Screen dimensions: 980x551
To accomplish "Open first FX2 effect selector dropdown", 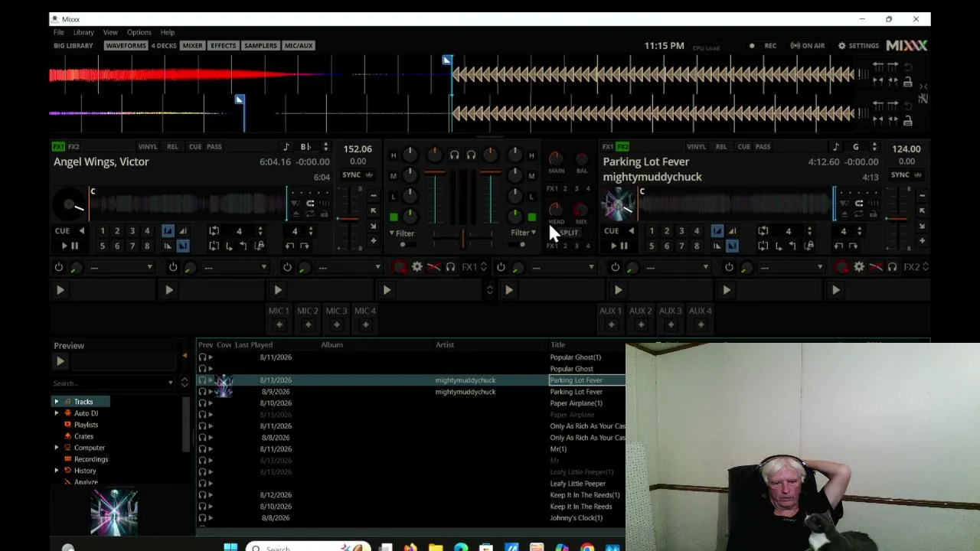I will pos(563,267).
